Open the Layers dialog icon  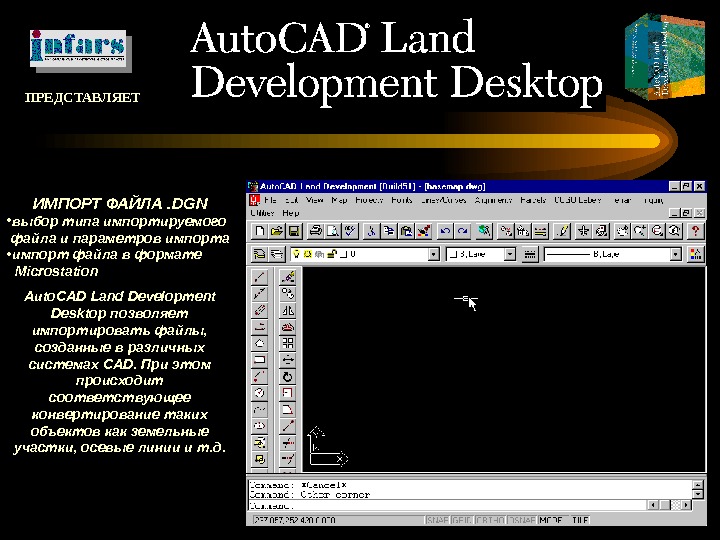tap(277, 254)
